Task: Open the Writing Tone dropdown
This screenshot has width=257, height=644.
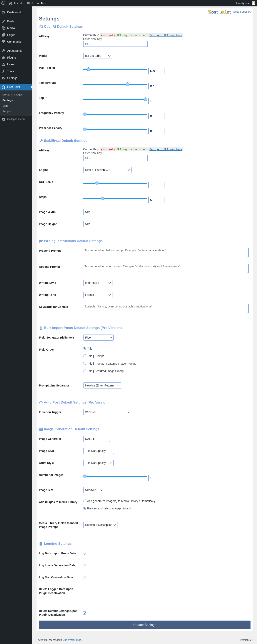Action: 98,295
